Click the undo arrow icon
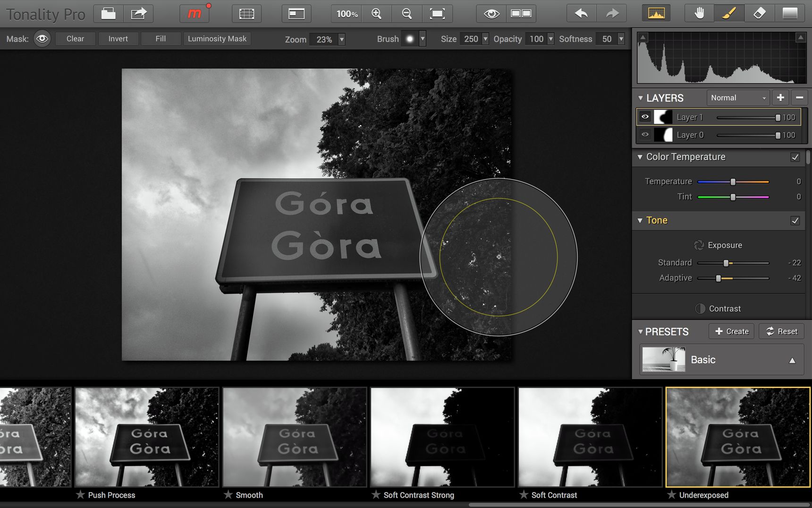812x508 pixels. [582, 14]
